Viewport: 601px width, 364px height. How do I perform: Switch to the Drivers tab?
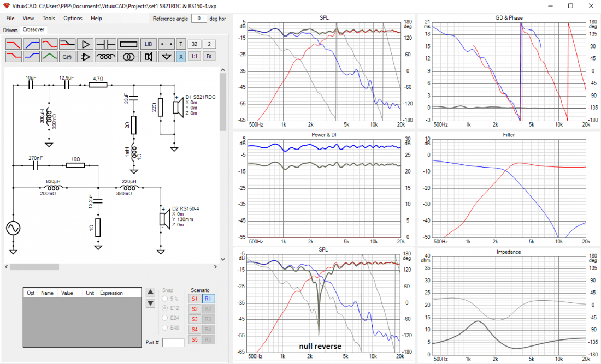[x=10, y=31]
